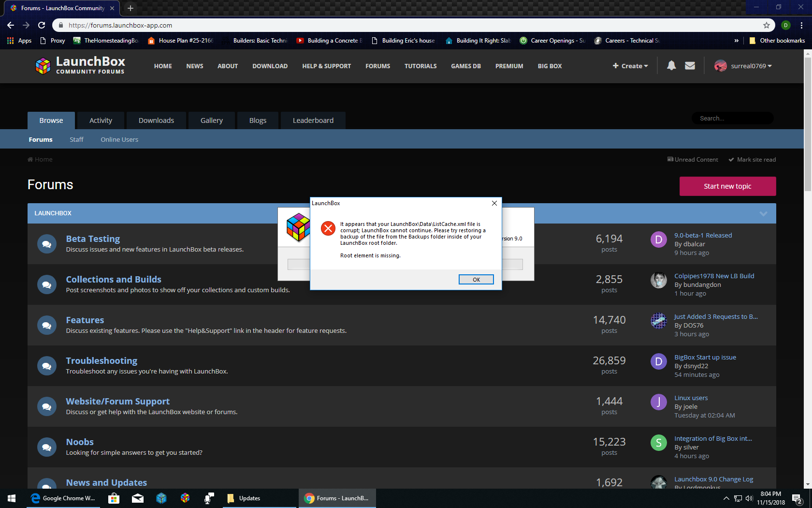This screenshot has width=812, height=508.
Task: Click the Noobs forum speech bubble icon
Action: coord(47,447)
